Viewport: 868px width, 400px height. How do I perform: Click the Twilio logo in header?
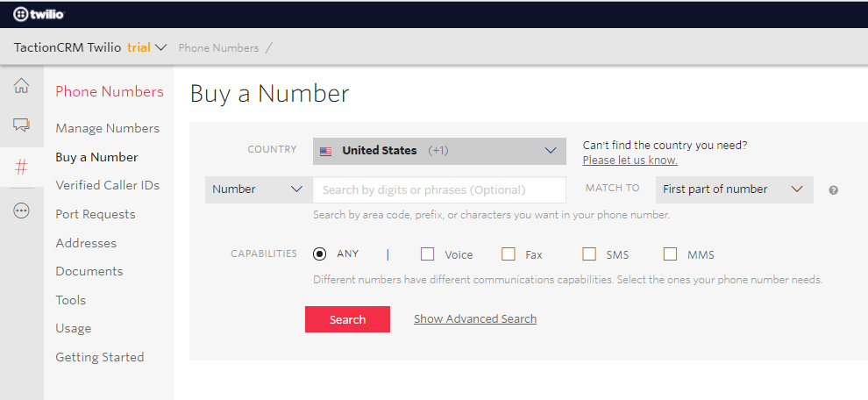(x=39, y=14)
